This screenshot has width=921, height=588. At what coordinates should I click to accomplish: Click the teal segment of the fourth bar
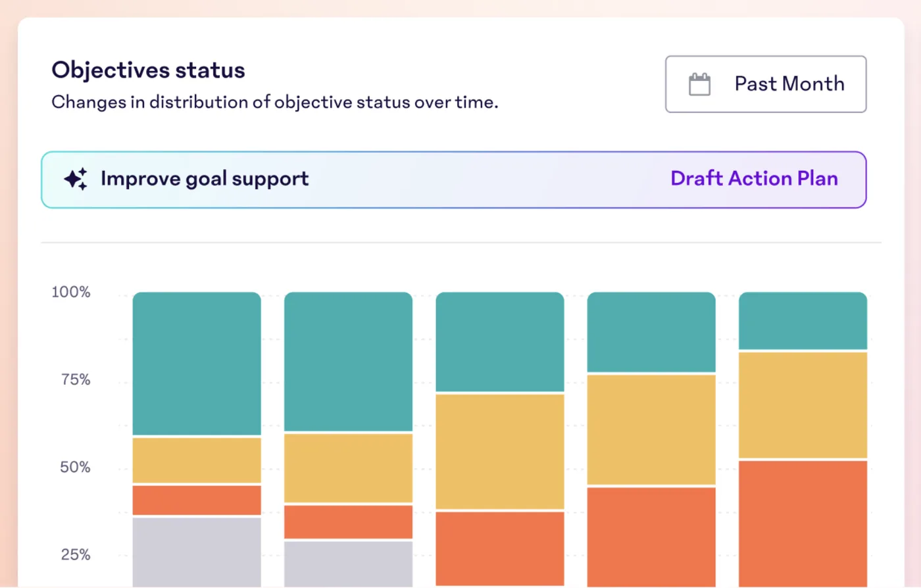coord(651,332)
